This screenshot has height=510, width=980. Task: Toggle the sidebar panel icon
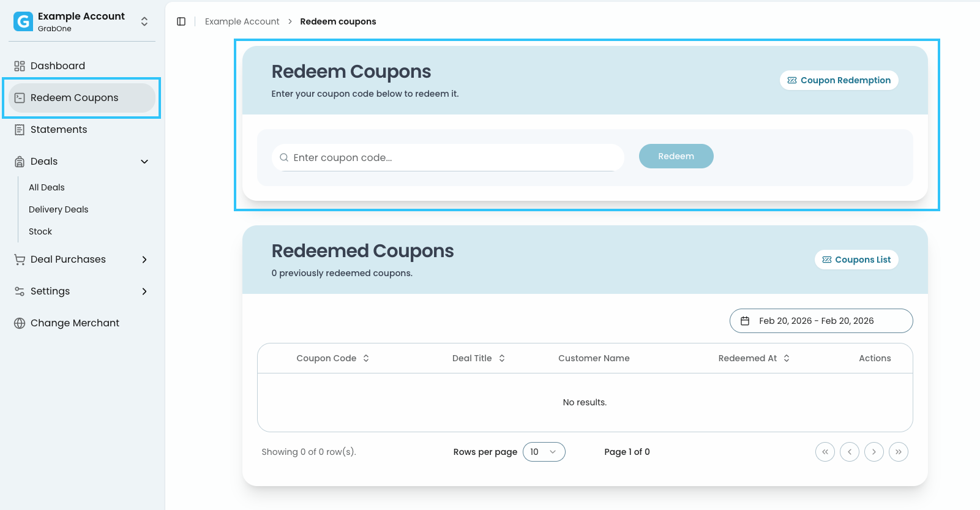[181, 21]
